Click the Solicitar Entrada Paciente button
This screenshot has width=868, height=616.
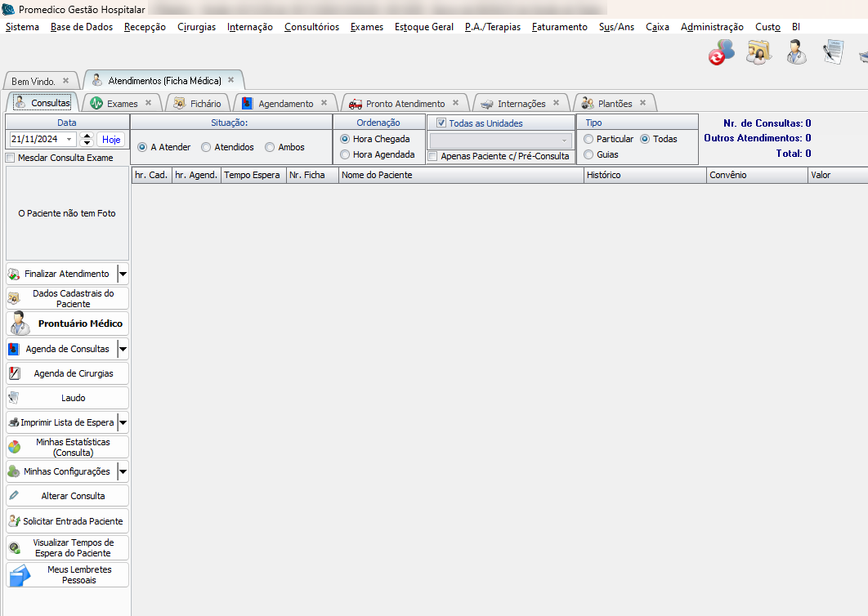67,521
